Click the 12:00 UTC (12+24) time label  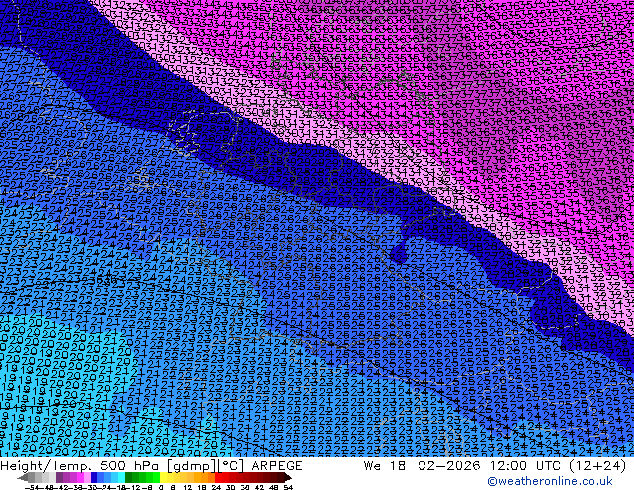558,466
